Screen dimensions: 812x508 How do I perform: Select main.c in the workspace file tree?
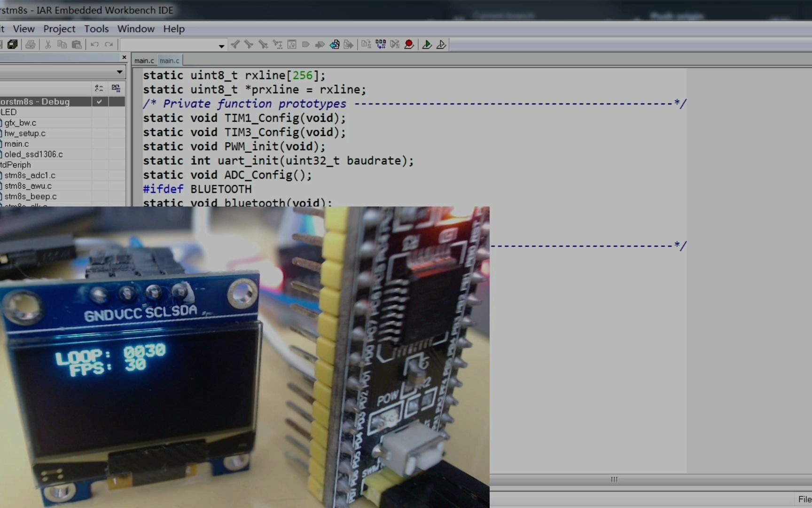[x=16, y=144]
